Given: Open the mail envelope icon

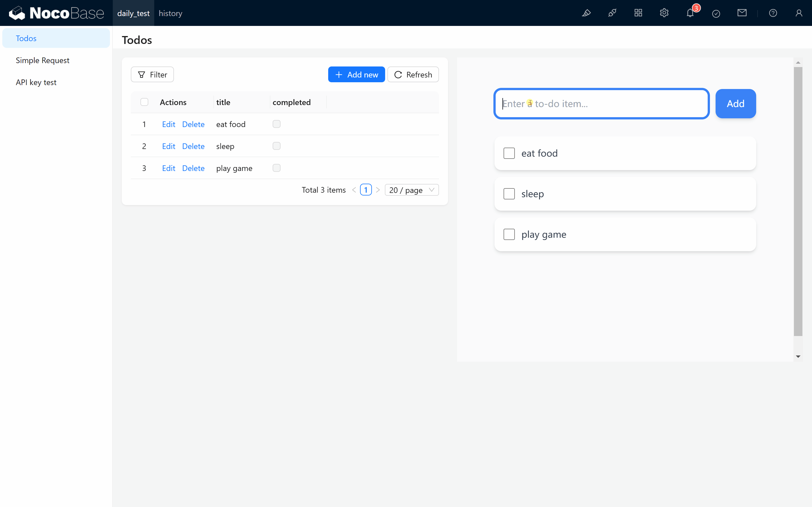Looking at the screenshot, I should [x=742, y=13].
